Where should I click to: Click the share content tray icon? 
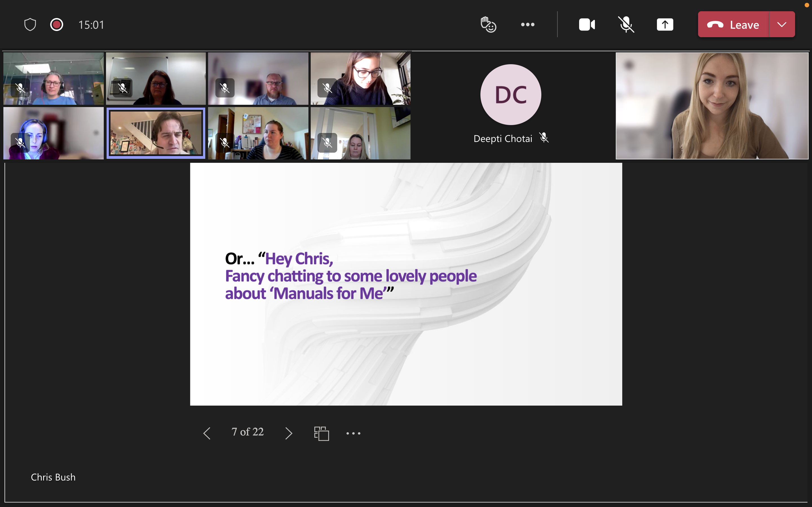[x=665, y=25]
